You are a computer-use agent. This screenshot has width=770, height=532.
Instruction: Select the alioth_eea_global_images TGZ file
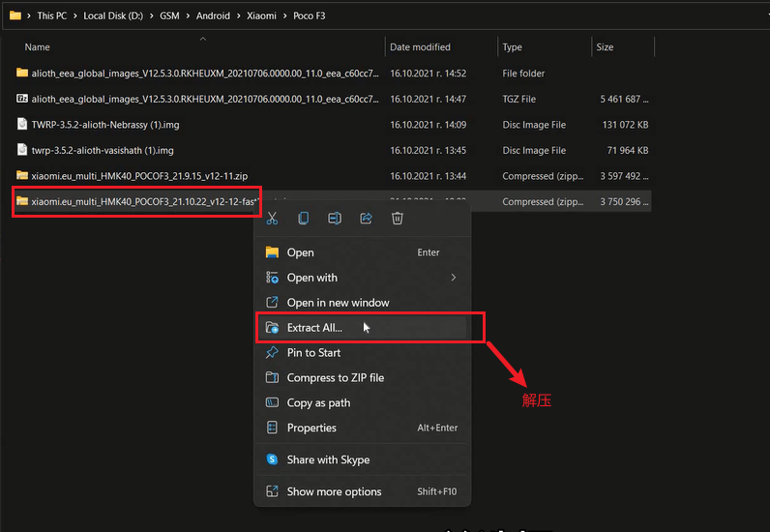(x=333, y=99)
